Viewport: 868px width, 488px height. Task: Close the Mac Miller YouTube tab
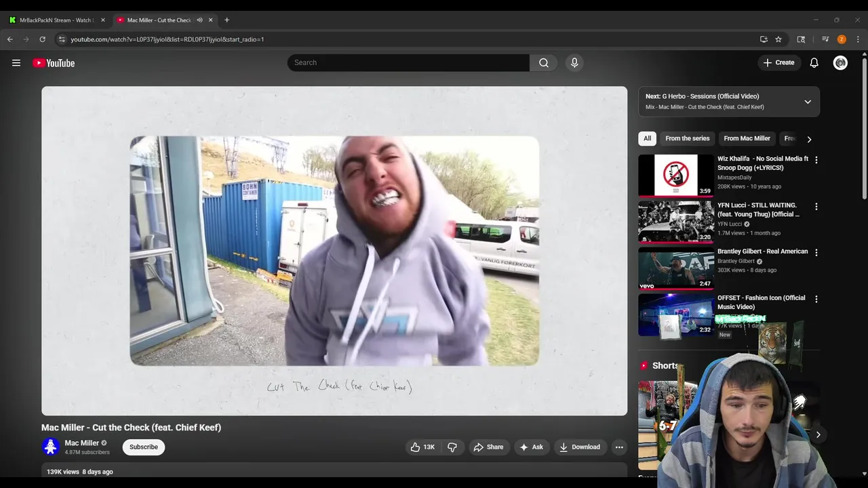tap(210, 20)
